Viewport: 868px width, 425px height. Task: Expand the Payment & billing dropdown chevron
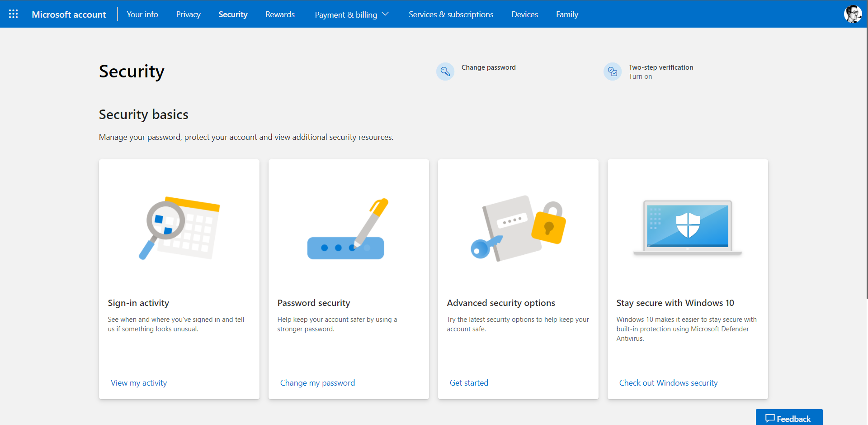[386, 14]
